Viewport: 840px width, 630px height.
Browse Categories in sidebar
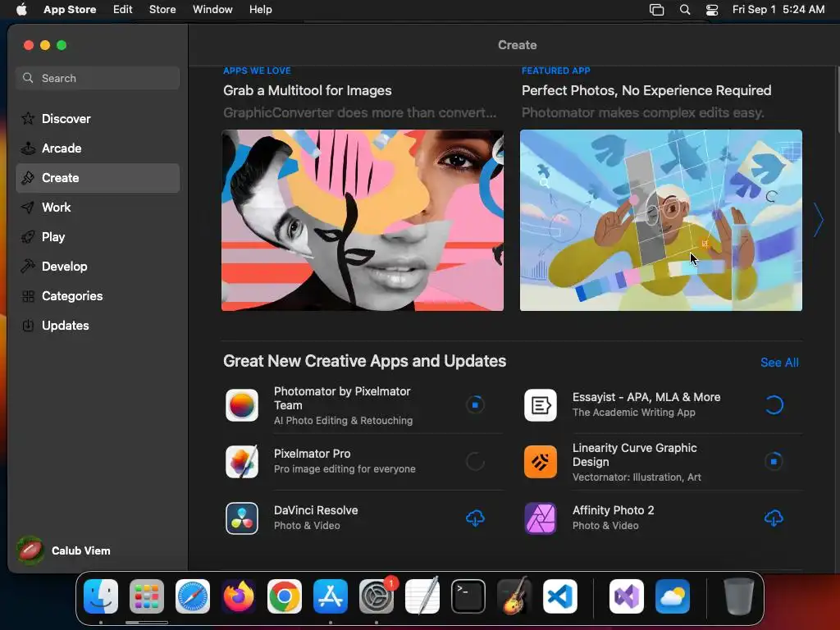pyautogui.click(x=98, y=295)
